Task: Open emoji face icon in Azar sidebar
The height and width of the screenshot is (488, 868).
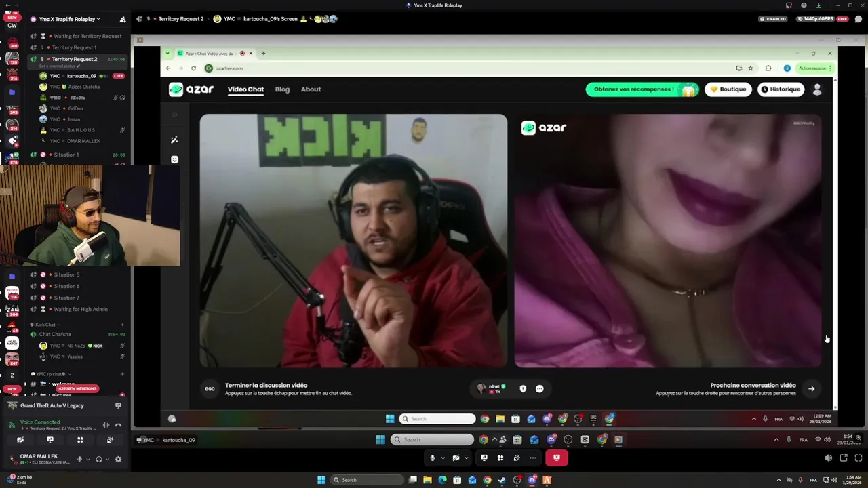Action: [174, 159]
